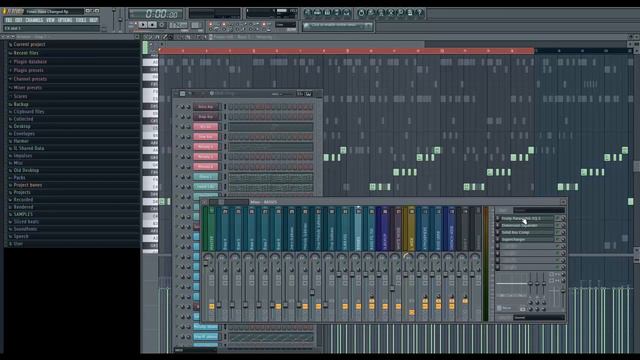Open the CHANNELS menu
Image resolution: width=640 pixels, height=360 pixels.
click(x=34, y=20)
